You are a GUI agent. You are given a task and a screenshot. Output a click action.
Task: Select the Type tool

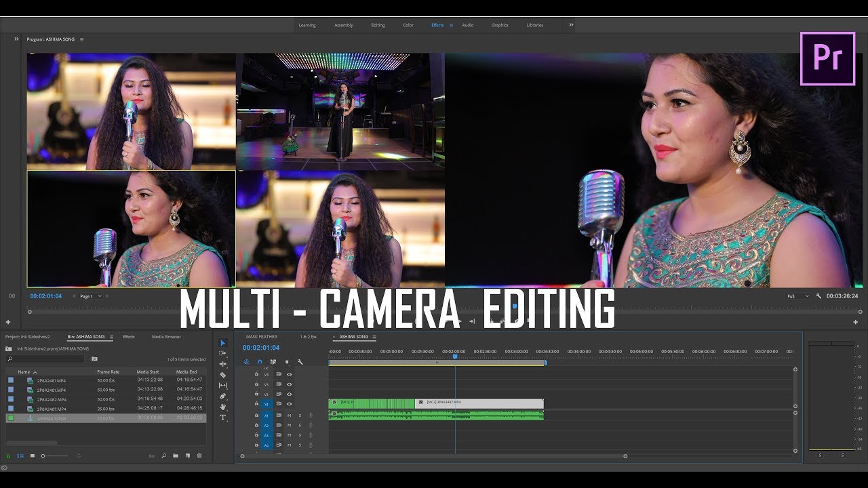pos(222,418)
